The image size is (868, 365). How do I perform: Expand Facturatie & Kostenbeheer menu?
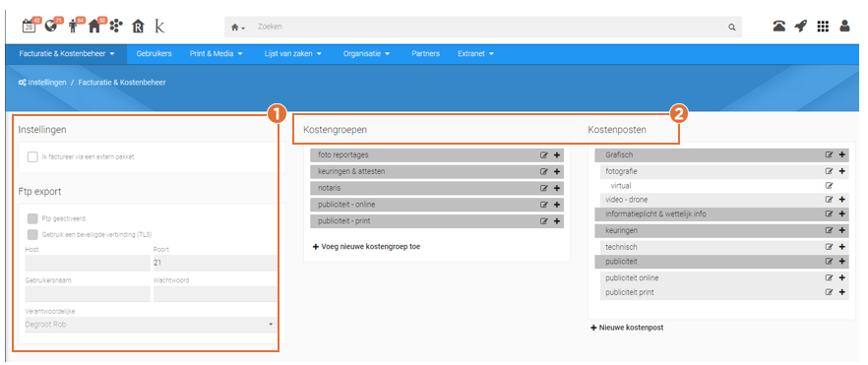(67, 54)
